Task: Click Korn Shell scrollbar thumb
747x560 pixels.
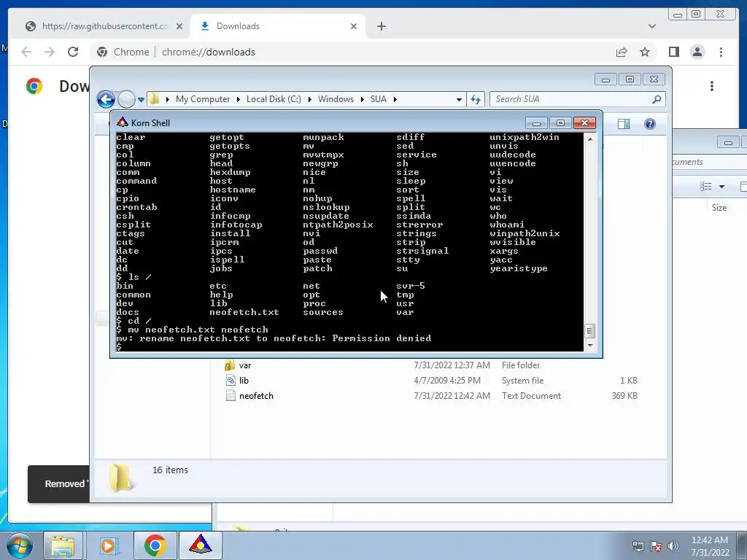Action: click(589, 330)
